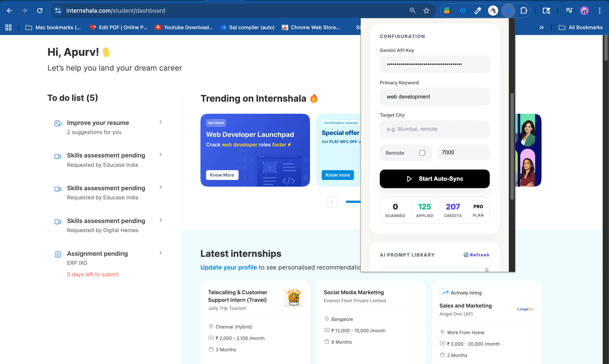This screenshot has height=364, width=609.
Task: Expand the second Educase India skills assessment chevron
Action: click(160, 187)
